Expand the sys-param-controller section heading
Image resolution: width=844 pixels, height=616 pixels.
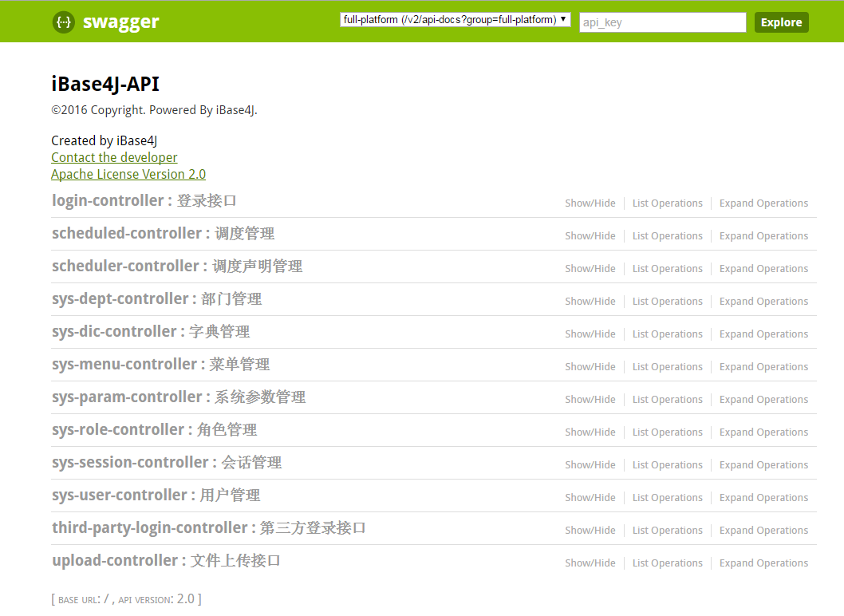[179, 397]
